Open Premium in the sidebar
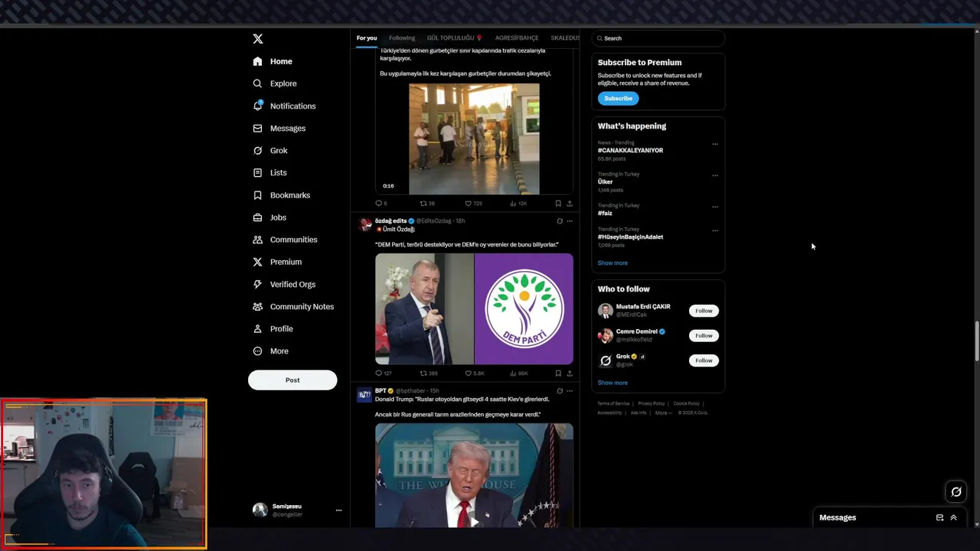The image size is (980, 551). 277,262
